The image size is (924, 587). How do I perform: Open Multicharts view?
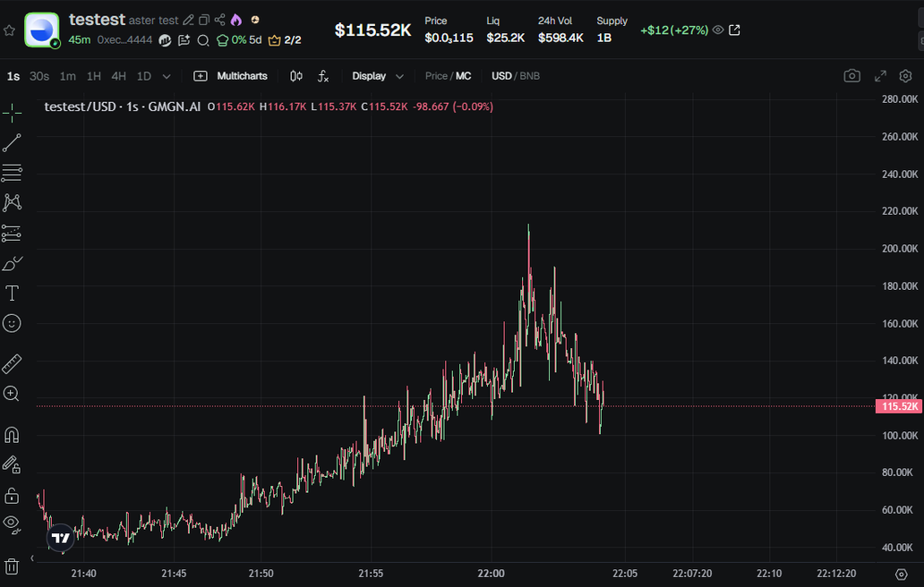coord(231,76)
